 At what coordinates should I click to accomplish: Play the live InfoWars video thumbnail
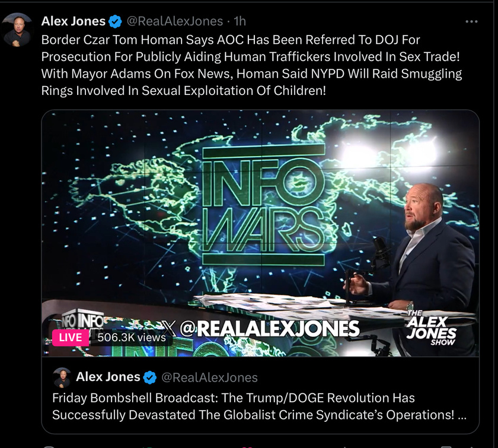pos(260,233)
